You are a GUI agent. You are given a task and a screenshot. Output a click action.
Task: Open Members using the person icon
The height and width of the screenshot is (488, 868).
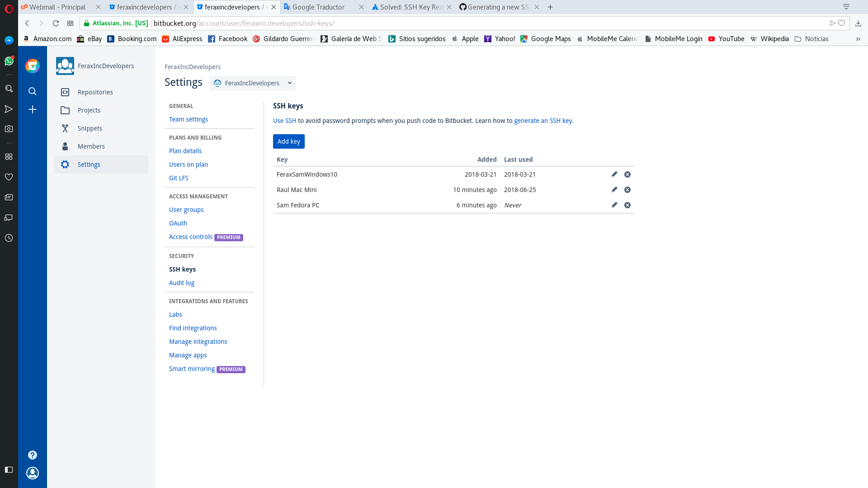tap(65, 146)
